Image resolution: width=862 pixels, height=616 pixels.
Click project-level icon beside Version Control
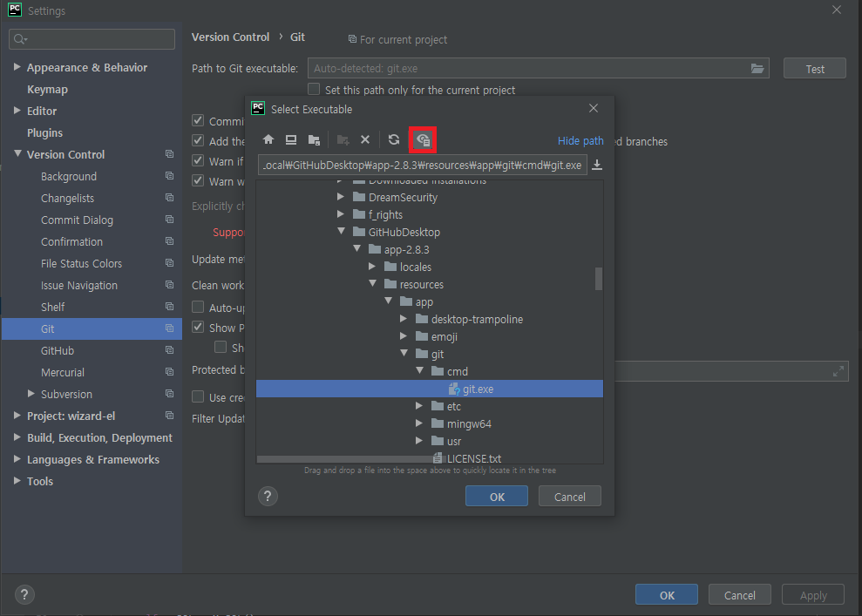point(169,154)
